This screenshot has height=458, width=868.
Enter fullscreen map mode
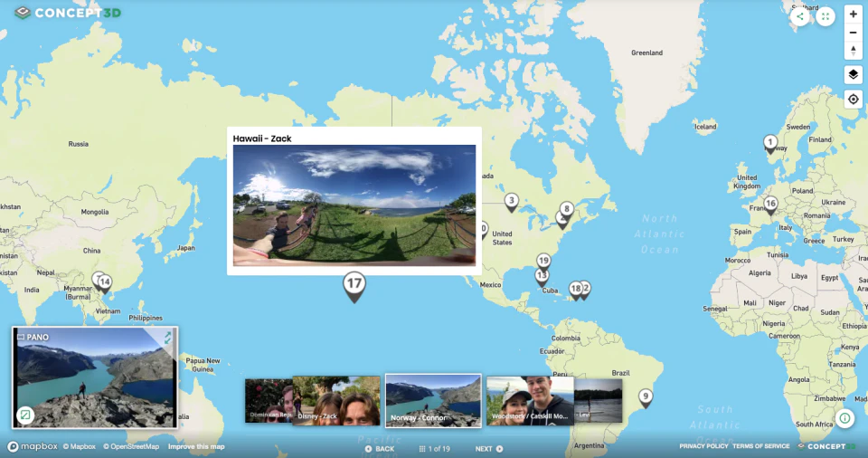pyautogui.click(x=826, y=16)
